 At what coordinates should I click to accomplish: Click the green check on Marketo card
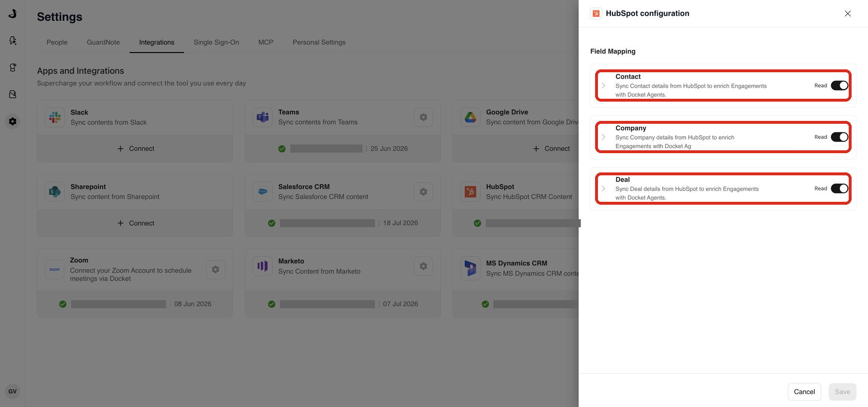pyautogui.click(x=271, y=304)
